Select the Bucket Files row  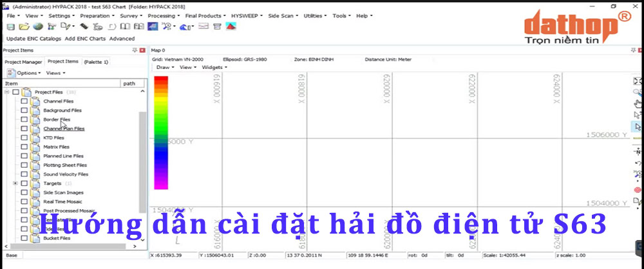56,238
